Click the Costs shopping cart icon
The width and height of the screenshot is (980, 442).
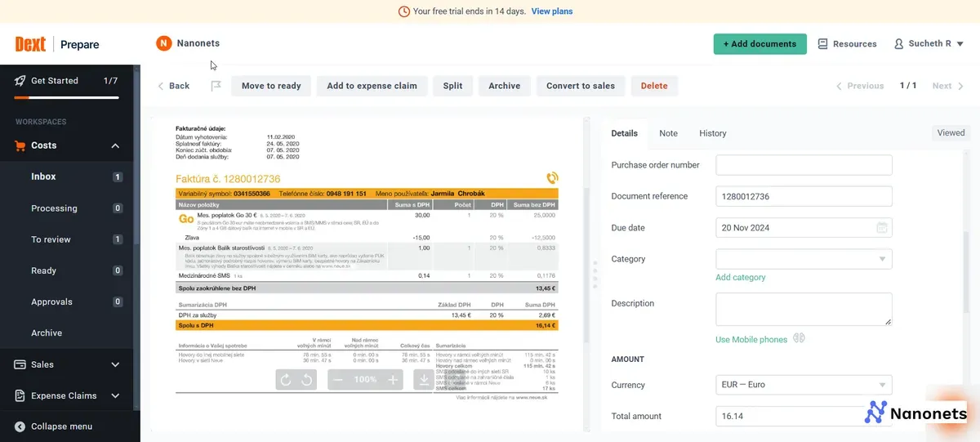tap(20, 145)
